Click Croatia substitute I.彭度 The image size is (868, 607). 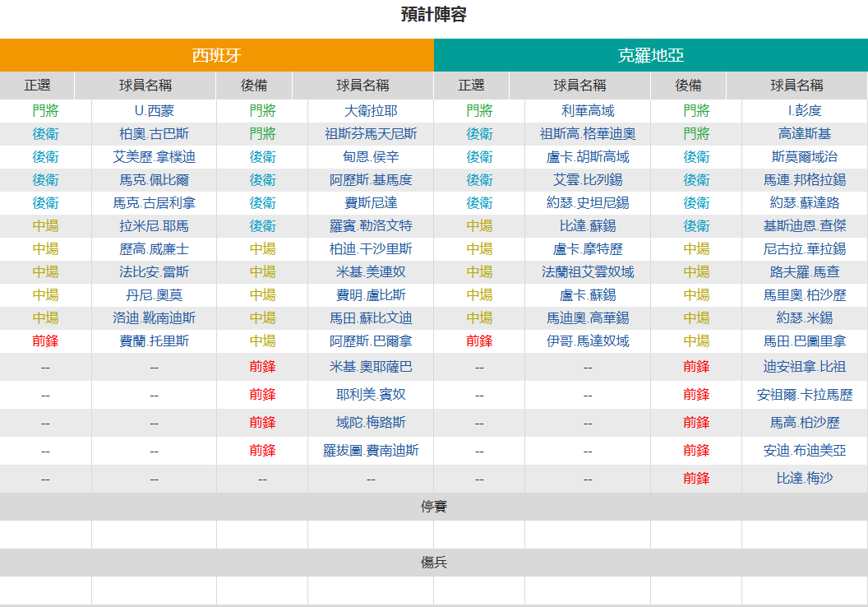pos(805,111)
